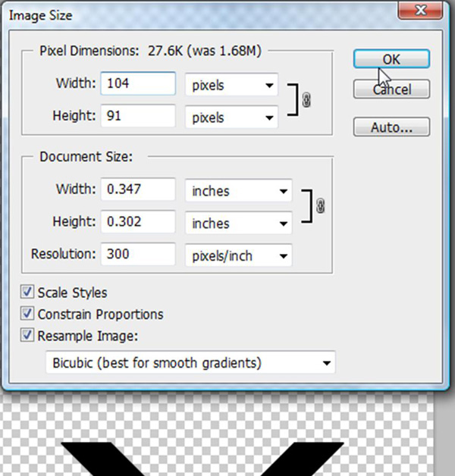Click the Document Size Height field
The width and height of the screenshot is (455, 476).
[138, 221]
